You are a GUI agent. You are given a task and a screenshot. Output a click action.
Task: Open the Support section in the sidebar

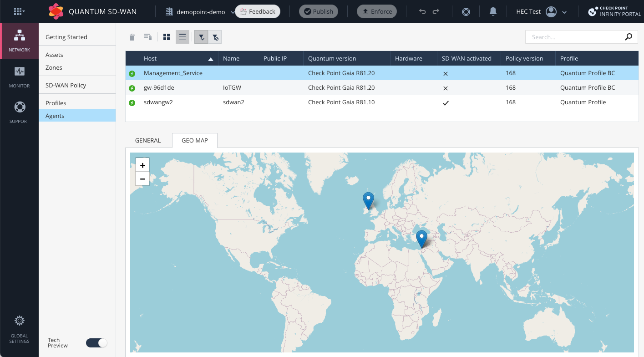pyautogui.click(x=20, y=112)
